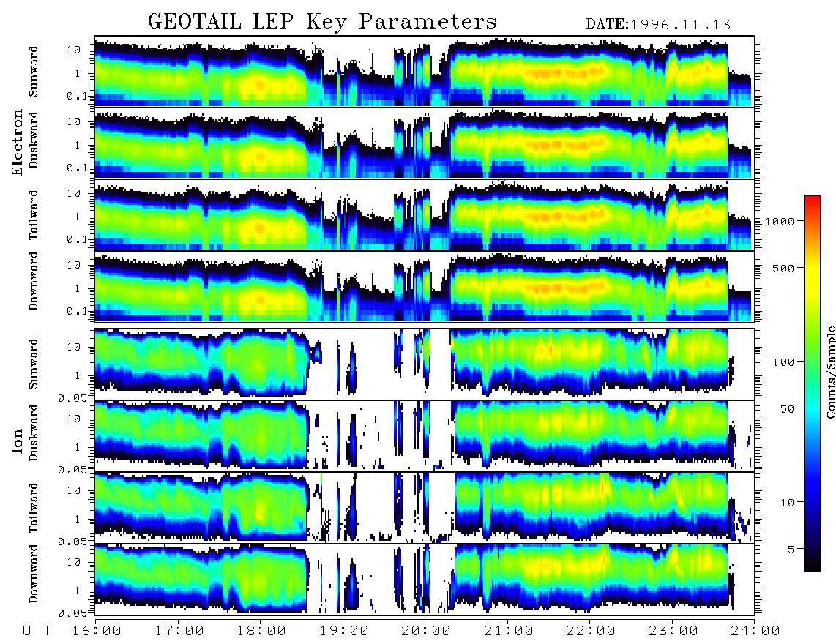The width and height of the screenshot is (836, 644).
Task: Click the "21:00" time axis label
Action: pos(509,631)
